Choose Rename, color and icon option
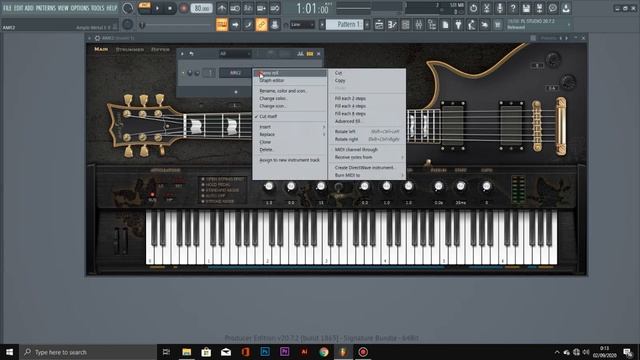Image resolution: width=640 pixels, height=360 pixels. point(289,91)
